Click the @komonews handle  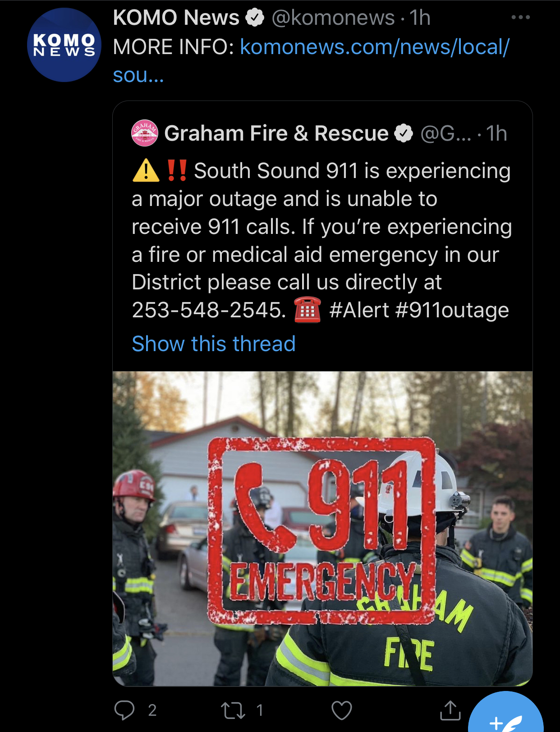[x=333, y=18]
